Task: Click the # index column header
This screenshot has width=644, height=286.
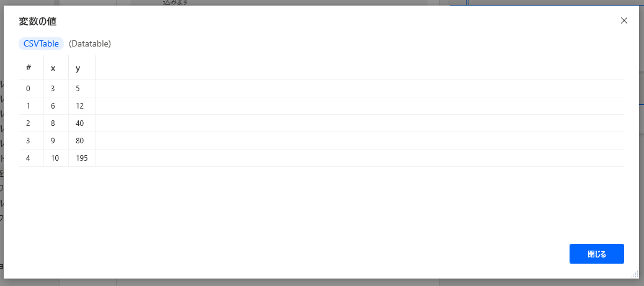Action: coord(31,68)
